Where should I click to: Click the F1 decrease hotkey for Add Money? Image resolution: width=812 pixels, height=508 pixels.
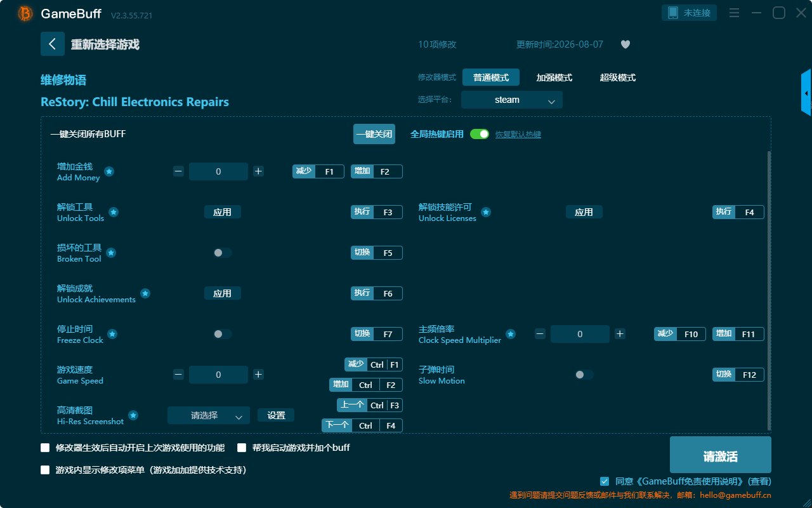(318, 171)
